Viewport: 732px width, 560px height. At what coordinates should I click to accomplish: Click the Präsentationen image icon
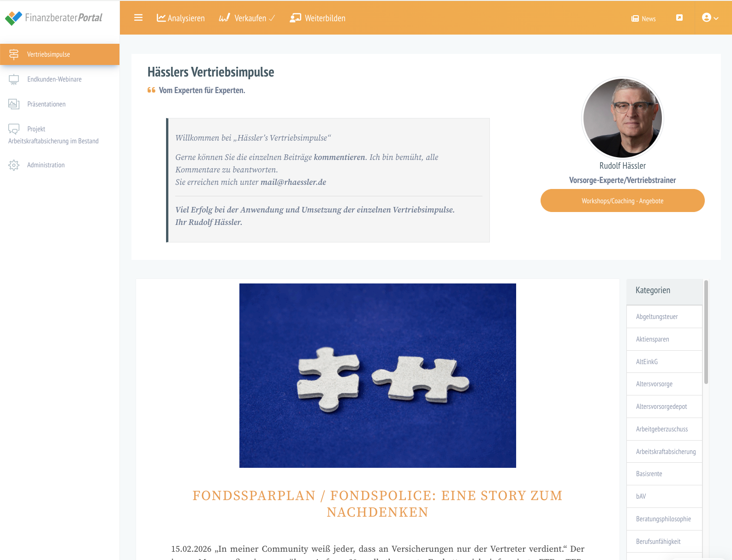coord(14,104)
